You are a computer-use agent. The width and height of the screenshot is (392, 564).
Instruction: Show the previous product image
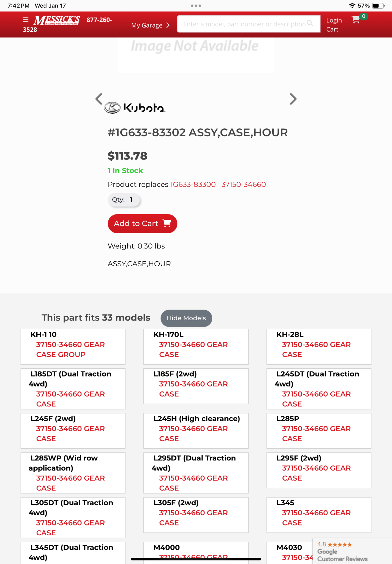pos(99,99)
